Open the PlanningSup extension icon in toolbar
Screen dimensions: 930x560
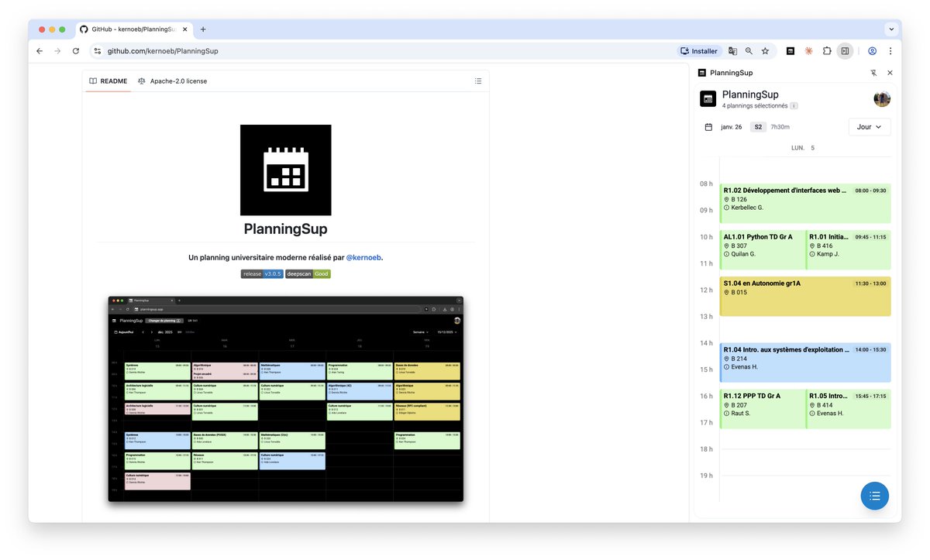point(790,51)
